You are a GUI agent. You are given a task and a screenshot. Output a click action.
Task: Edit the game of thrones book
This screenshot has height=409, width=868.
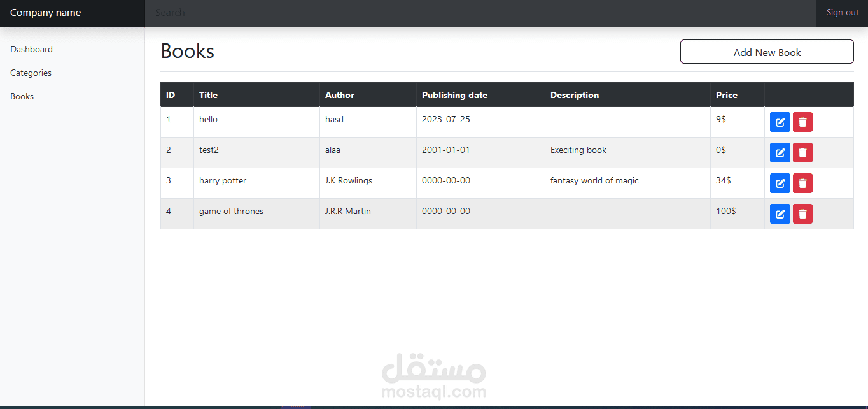pyautogui.click(x=780, y=213)
